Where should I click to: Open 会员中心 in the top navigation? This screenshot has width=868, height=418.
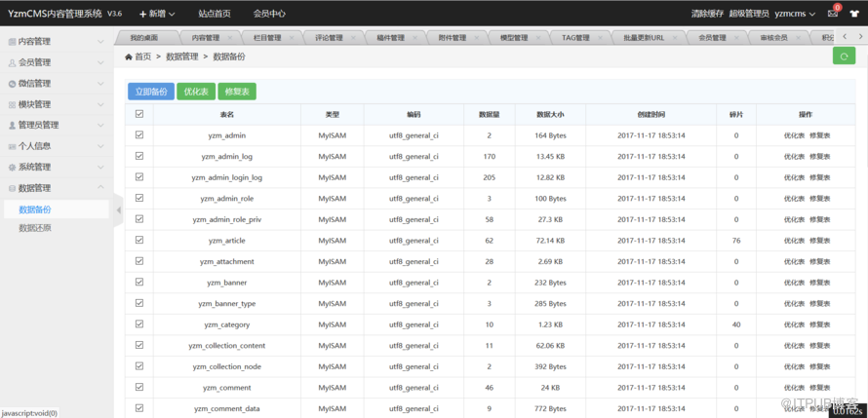point(269,14)
